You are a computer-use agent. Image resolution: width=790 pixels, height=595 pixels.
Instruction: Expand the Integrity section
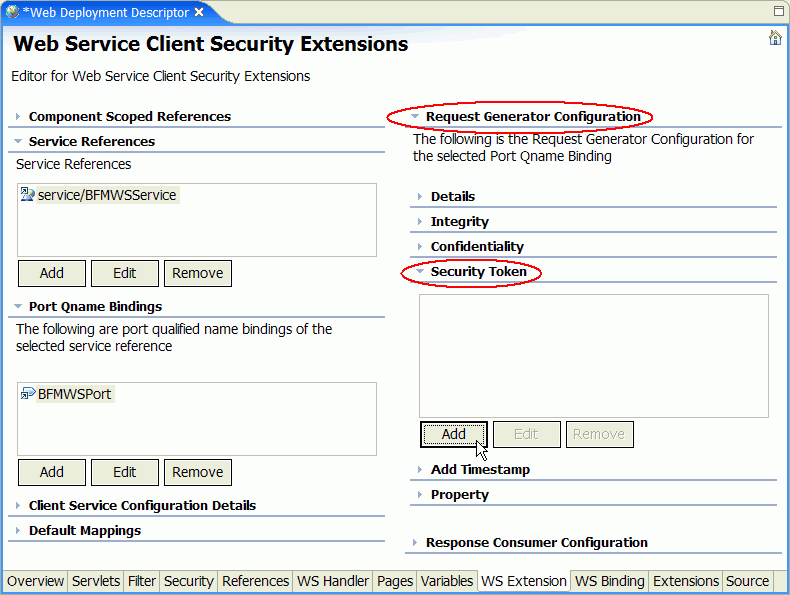(420, 221)
